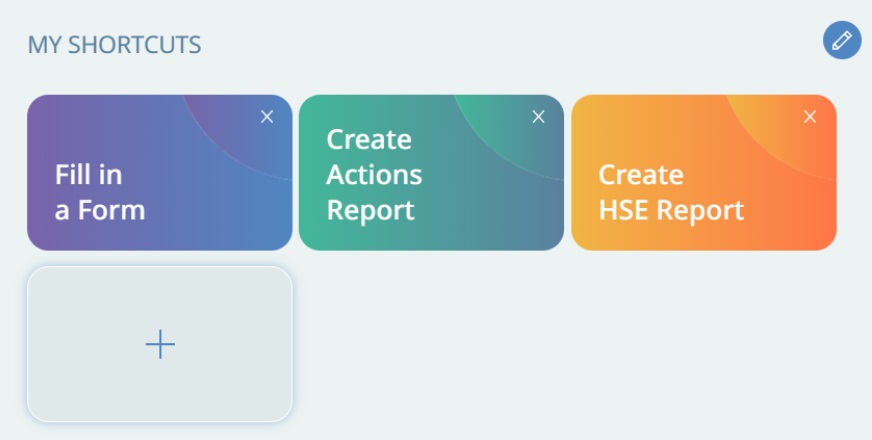Click the X on the purple card

[x=267, y=117]
